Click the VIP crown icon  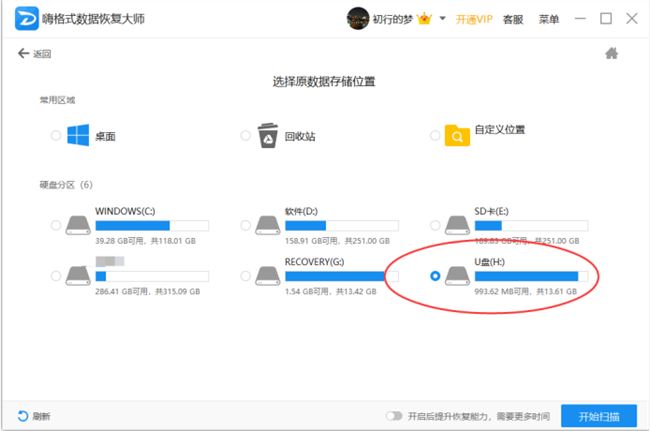point(424,19)
